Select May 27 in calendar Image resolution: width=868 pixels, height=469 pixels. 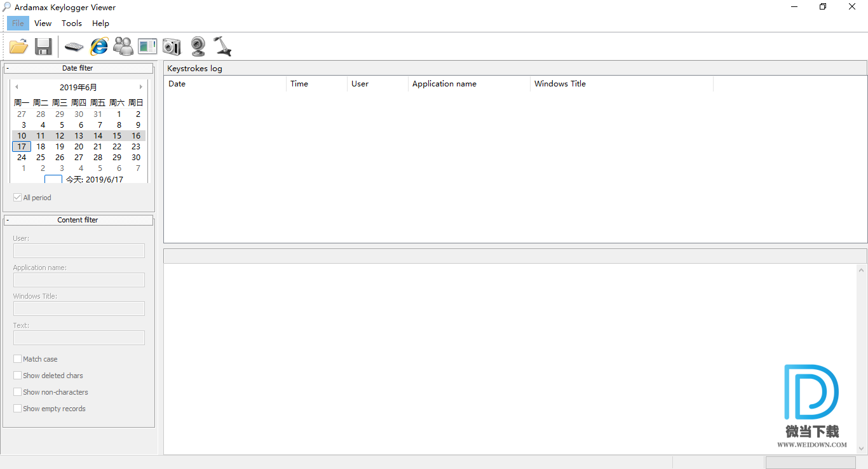tap(22, 114)
